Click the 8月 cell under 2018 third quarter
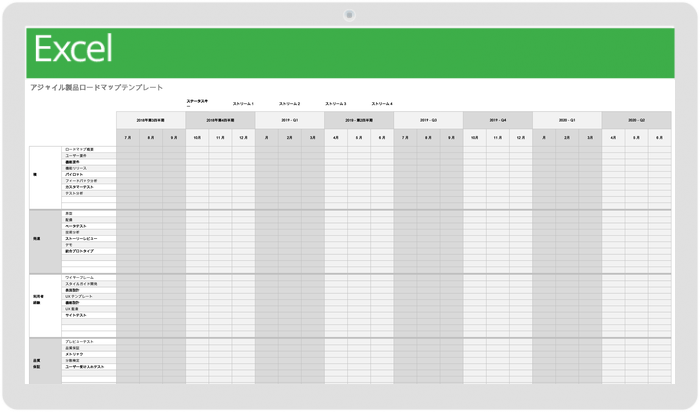 tap(151, 137)
